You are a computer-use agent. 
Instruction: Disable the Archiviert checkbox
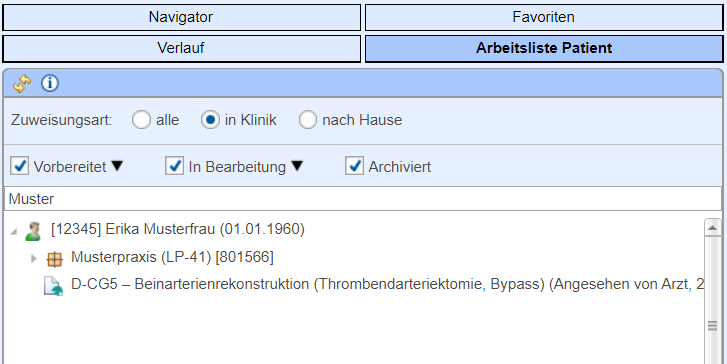[354, 166]
